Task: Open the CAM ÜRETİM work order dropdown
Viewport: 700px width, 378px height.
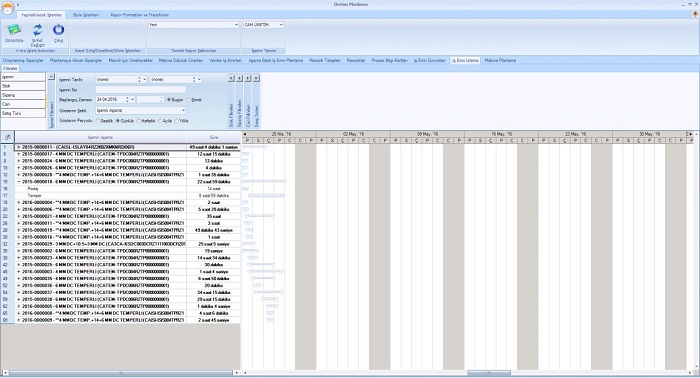Action: pyautogui.click(x=281, y=25)
